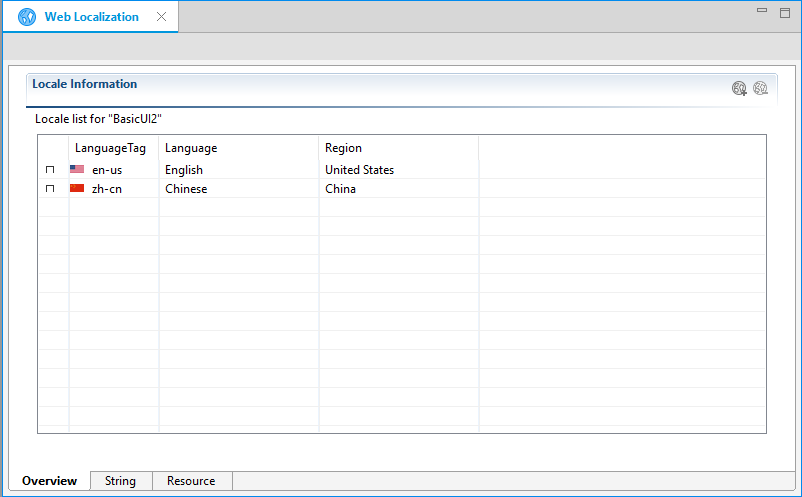Select the Chinese language cell
The image size is (802, 497).
click(186, 189)
